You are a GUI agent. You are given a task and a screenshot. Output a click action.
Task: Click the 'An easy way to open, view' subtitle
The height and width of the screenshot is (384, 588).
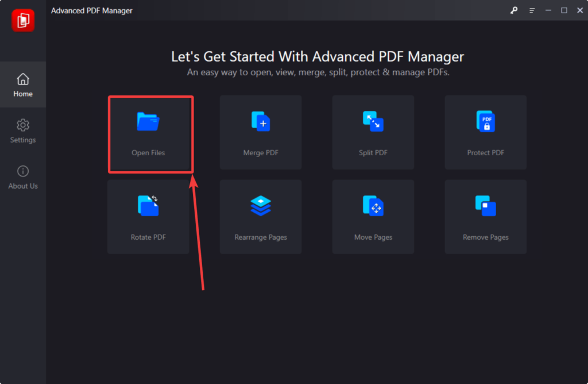coord(318,72)
